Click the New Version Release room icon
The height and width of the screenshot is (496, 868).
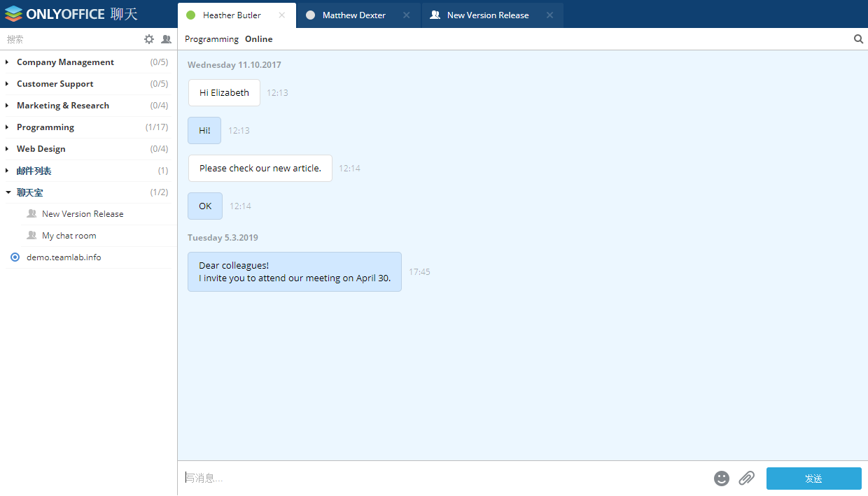pyautogui.click(x=31, y=214)
